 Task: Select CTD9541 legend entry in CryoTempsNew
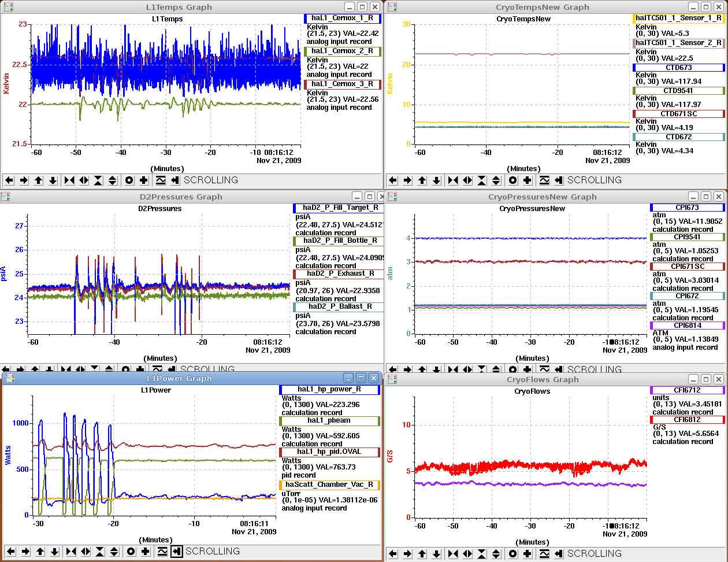(678, 91)
